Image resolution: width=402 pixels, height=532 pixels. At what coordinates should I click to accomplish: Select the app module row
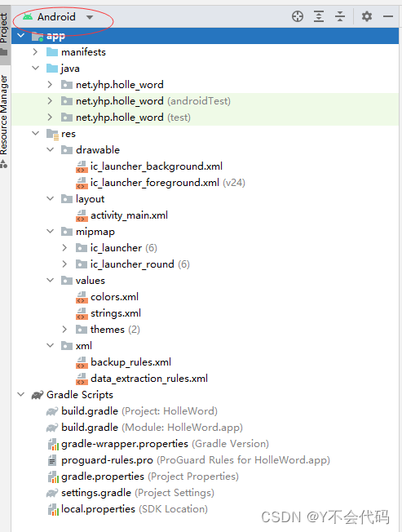click(x=205, y=36)
